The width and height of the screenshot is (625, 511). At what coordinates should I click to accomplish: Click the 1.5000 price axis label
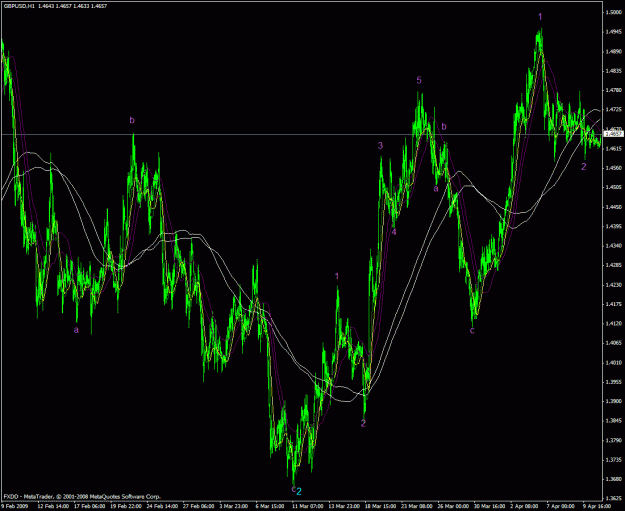click(x=614, y=13)
